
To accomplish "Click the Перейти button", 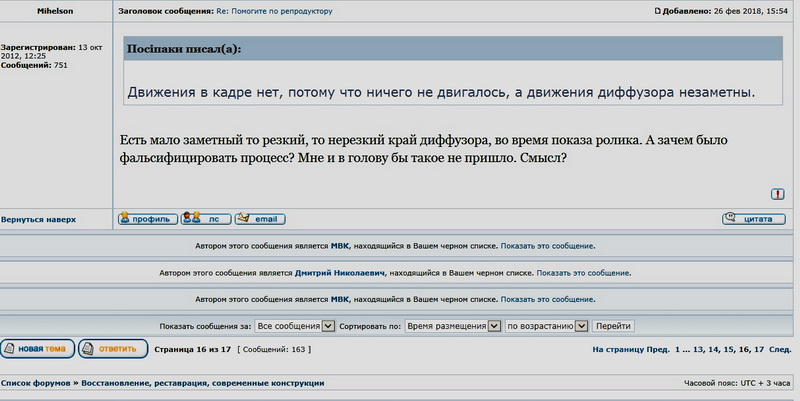I will (x=613, y=326).
